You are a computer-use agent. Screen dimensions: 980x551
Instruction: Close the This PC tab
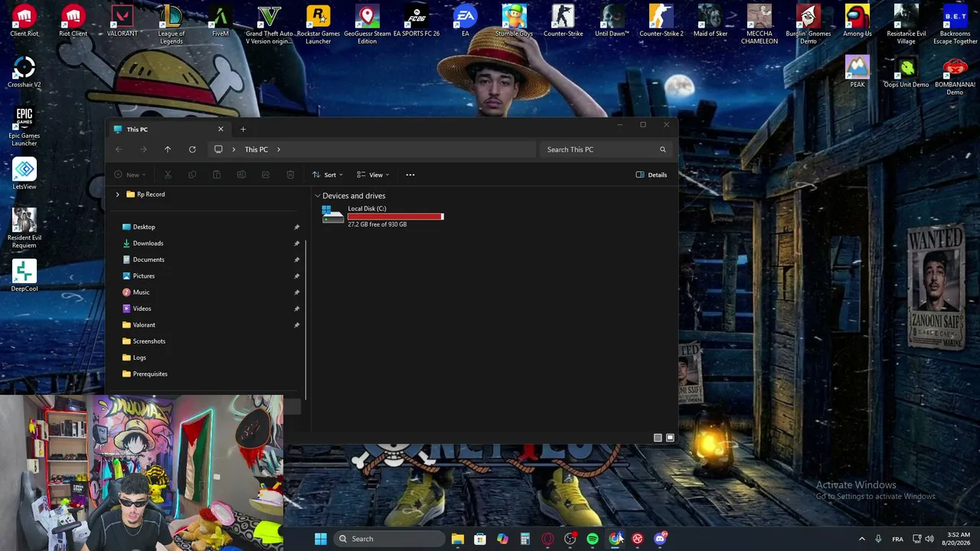tap(220, 129)
